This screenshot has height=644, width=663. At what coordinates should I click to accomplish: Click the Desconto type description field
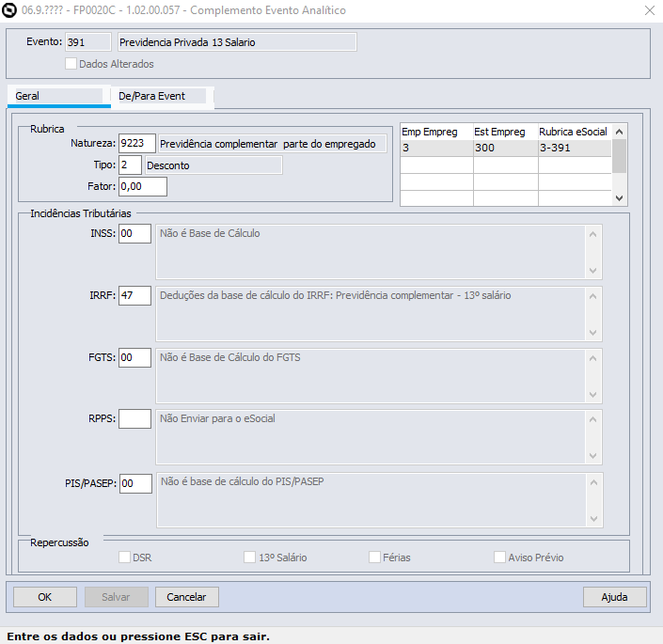tap(213, 165)
